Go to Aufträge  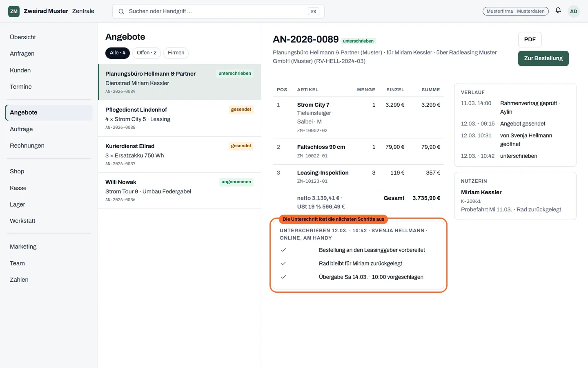coord(49,129)
